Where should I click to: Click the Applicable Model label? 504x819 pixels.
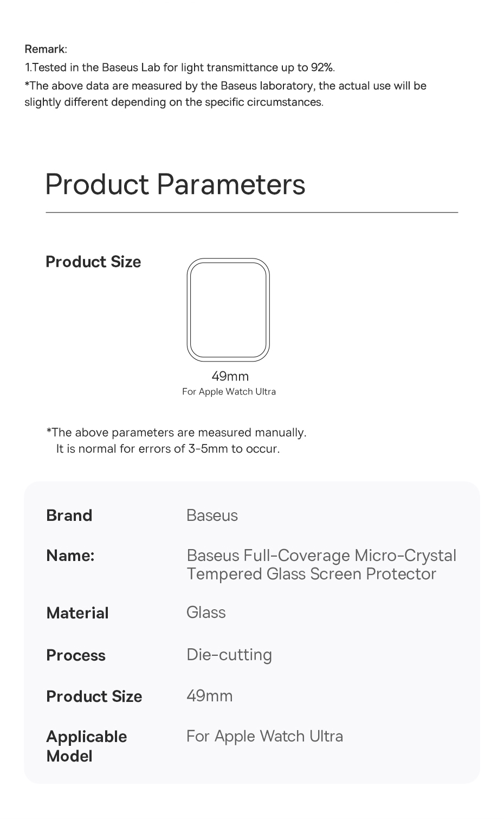86,746
